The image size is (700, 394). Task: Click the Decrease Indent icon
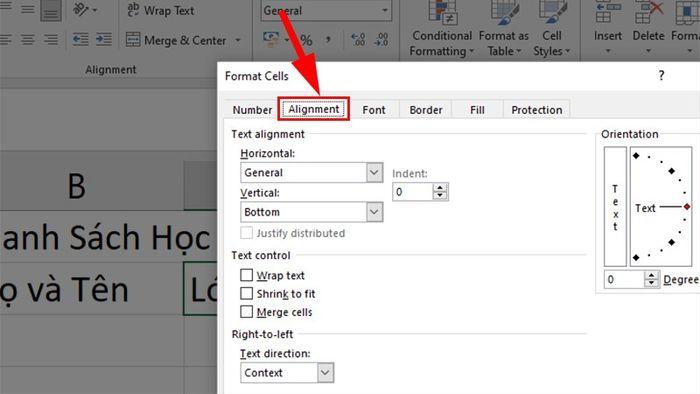click(x=81, y=40)
